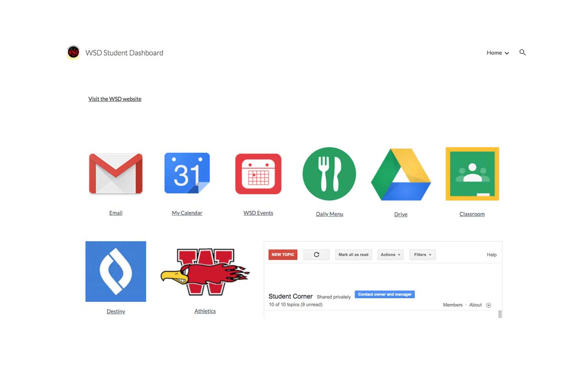Open the Athletics hawk logo
This screenshot has width=588, height=369.
[205, 272]
